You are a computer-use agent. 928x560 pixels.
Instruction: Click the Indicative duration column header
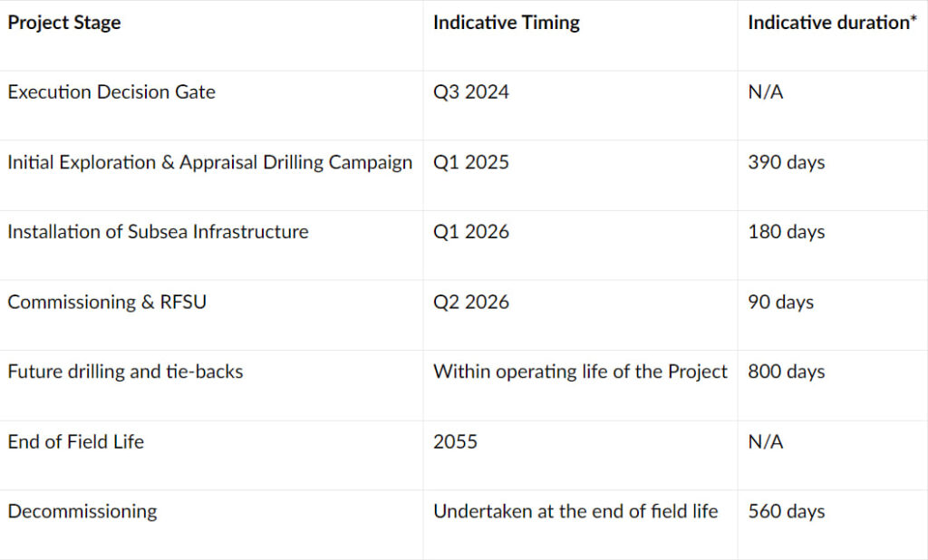click(x=833, y=24)
